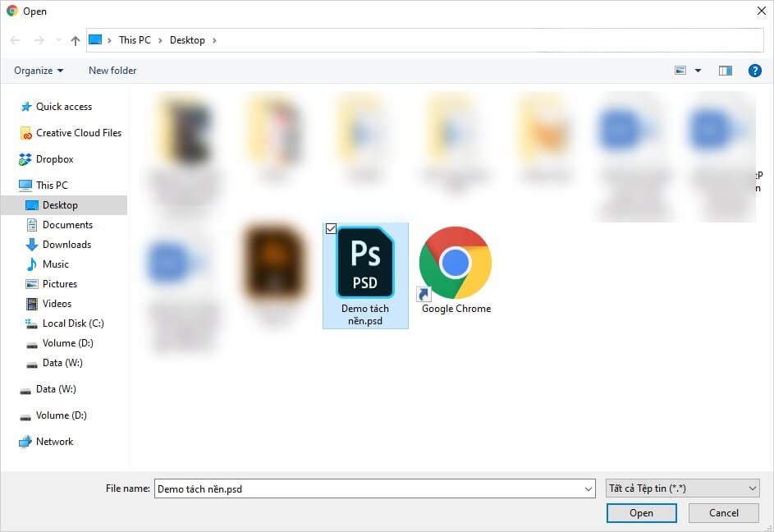Uncheck the Demo tách nền.psd checkbox

click(331, 229)
